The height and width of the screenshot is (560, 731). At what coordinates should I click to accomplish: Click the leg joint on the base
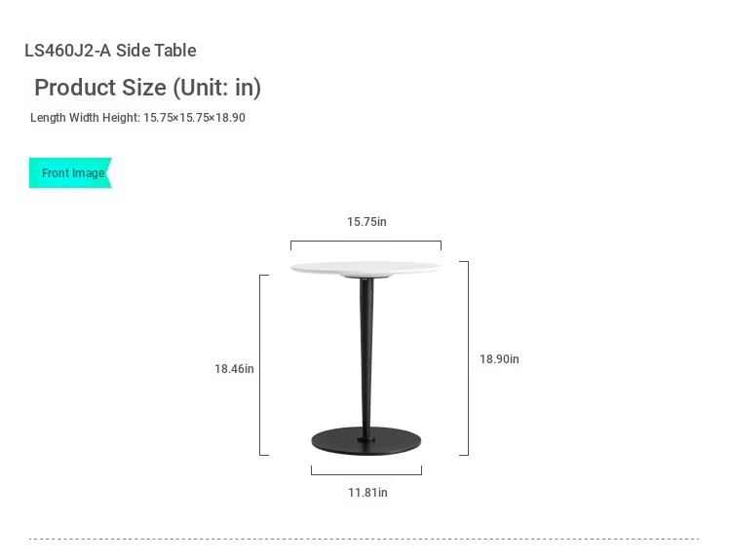366,439
